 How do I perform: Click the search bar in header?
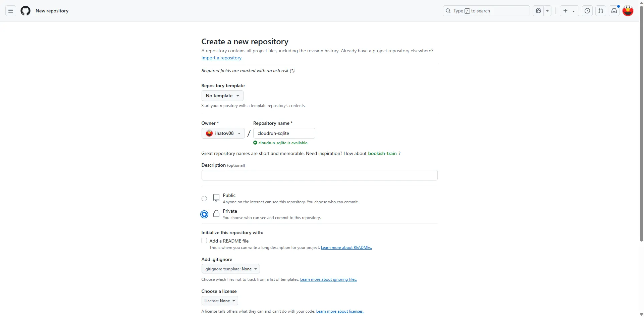tap(486, 11)
